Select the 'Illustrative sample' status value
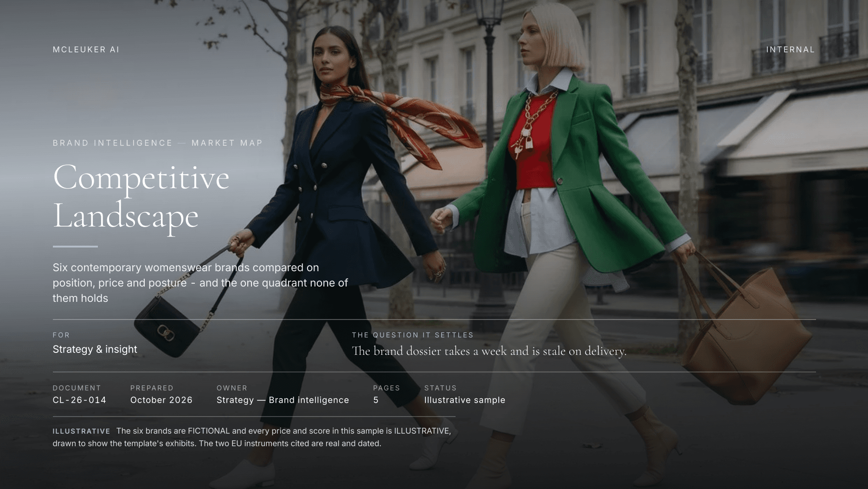 [x=464, y=400]
